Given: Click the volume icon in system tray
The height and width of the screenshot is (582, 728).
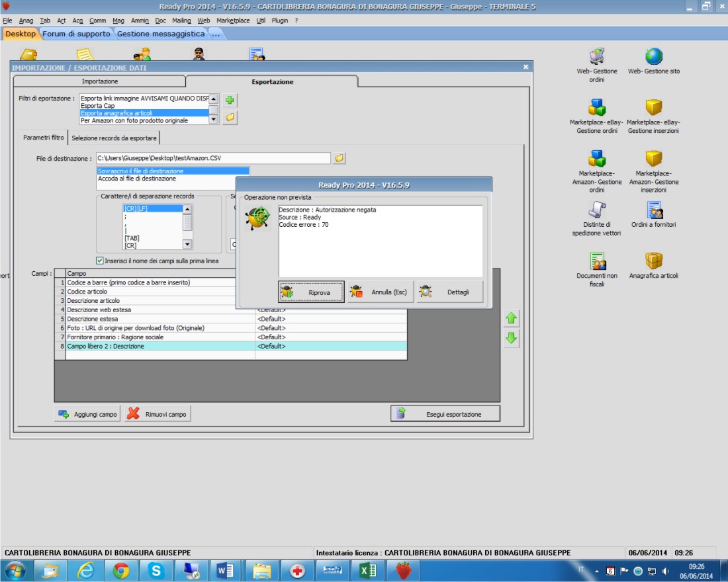Looking at the screenshot, I should 665,571.
